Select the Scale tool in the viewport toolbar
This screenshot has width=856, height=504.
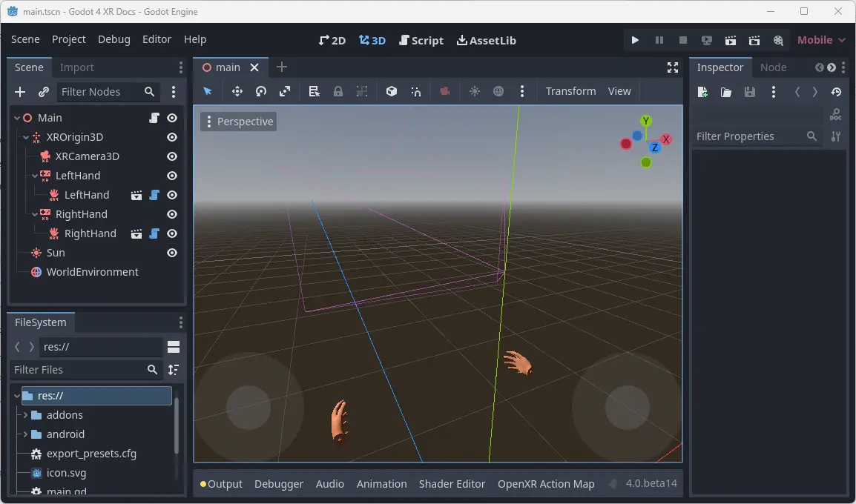(285, 90)
